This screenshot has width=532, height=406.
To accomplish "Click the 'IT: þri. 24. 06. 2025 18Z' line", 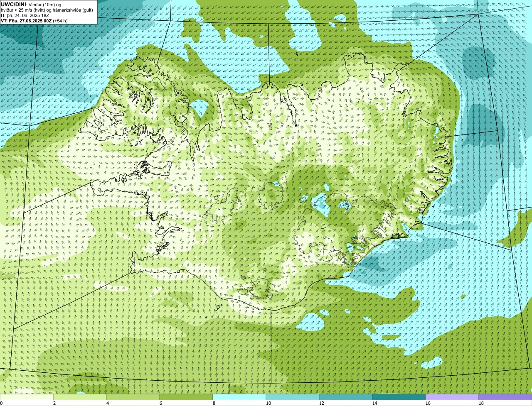I will (26, 15).
